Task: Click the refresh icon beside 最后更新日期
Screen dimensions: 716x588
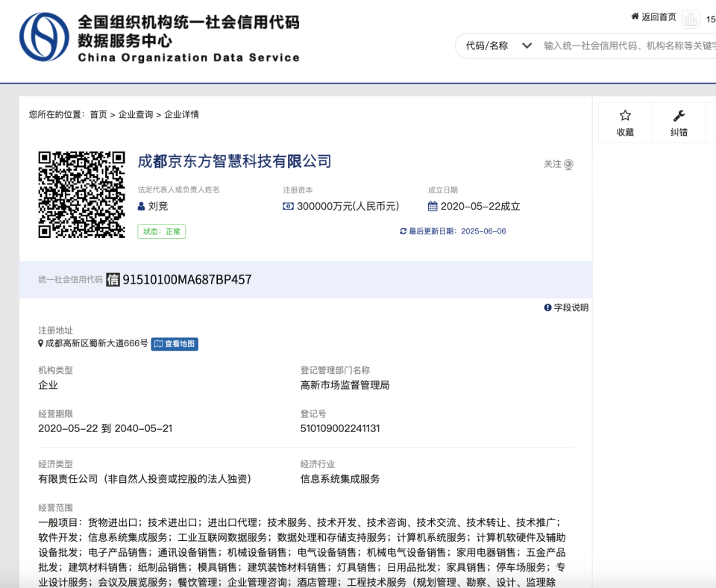Action: coord(403,231)
